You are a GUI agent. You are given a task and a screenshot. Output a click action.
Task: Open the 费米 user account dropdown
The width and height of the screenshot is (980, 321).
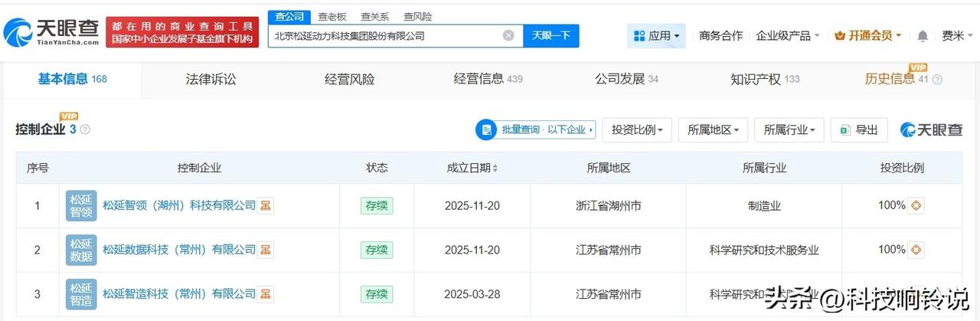click(958, 35)
